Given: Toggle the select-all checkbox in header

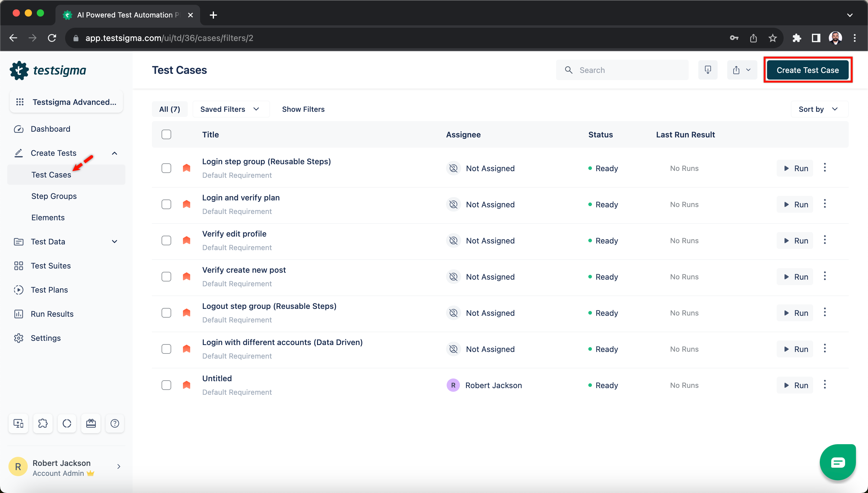Looking at the screenshot, I should (166, 134).
